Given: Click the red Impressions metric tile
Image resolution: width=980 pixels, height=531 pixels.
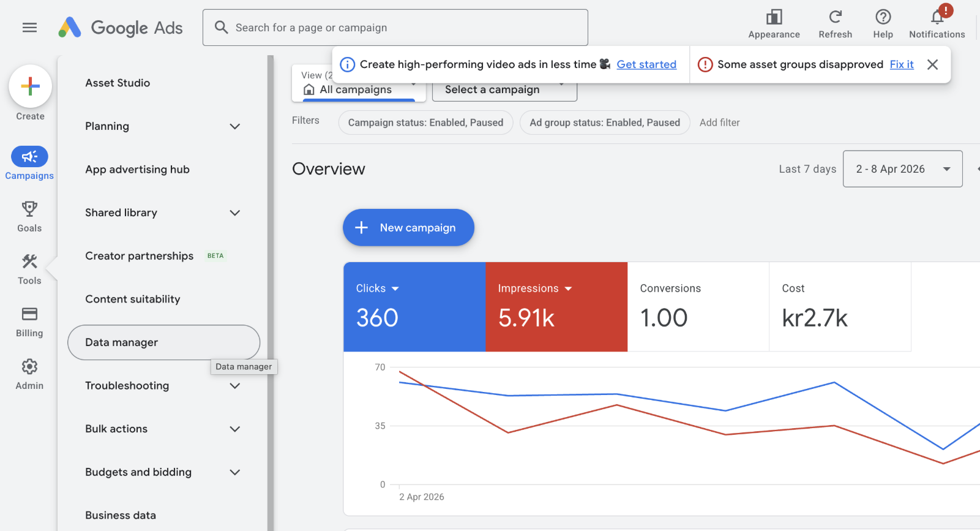Looking at the screenshot, I should click(x=556, y=307).
